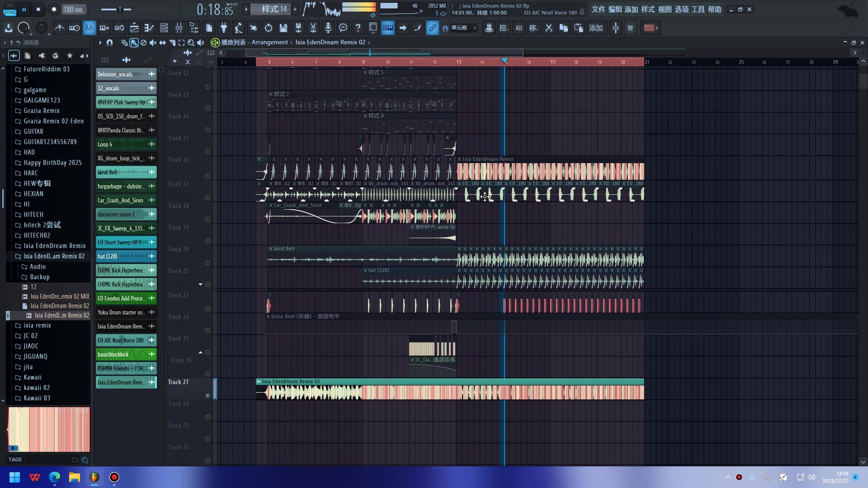
Task: Click the scissors render-as-audio icon
Action: 313,28
